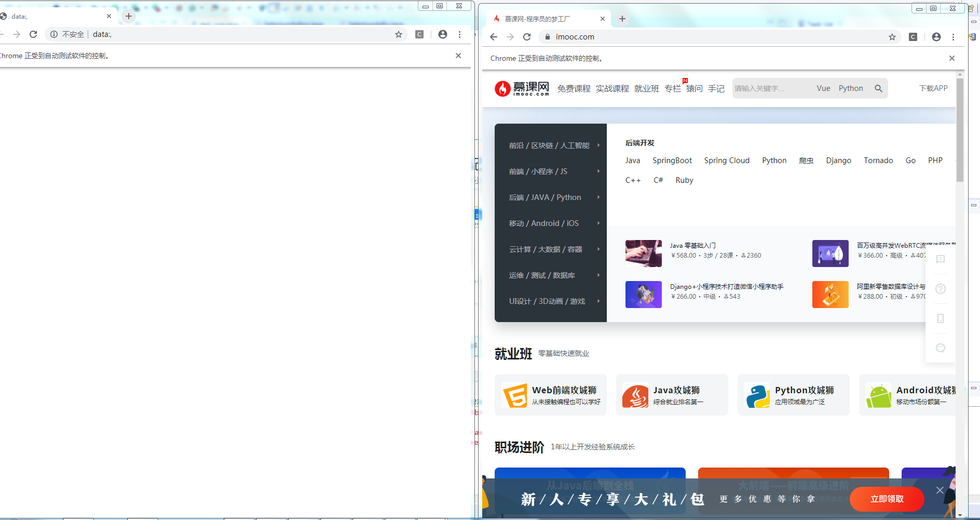Bookmark imooc.com page with star icon
980x520 pixels.
click(892, 37)
